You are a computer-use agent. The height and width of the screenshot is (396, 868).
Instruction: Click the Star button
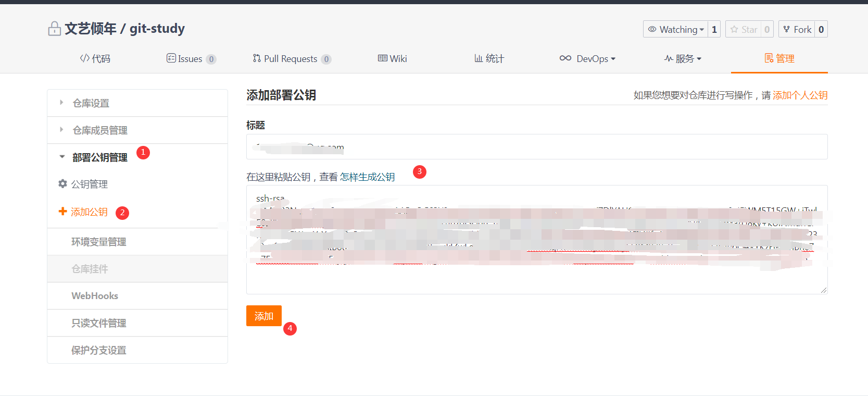[744, 29]
